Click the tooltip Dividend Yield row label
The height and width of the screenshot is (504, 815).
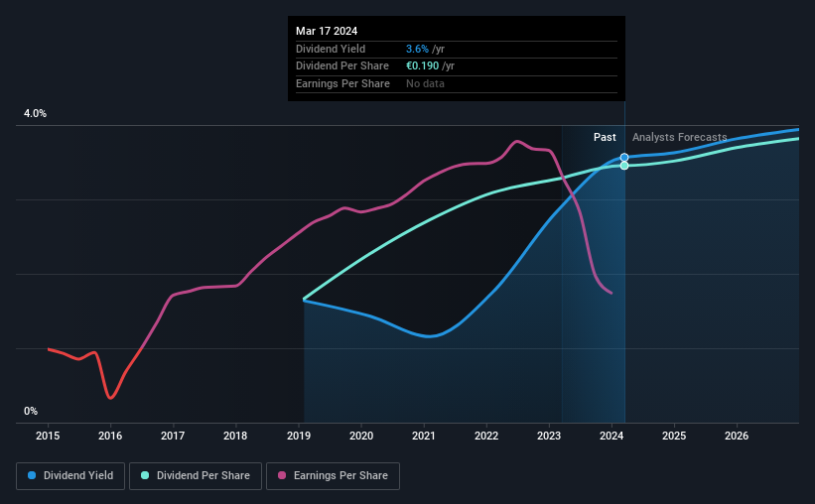(x=331, y=49)
